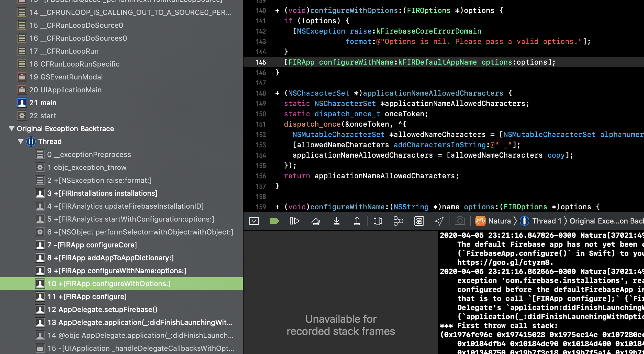Click the Simulate Location arrow icon
The height and width of the screenshot is (354, 644).
point(439,221)
